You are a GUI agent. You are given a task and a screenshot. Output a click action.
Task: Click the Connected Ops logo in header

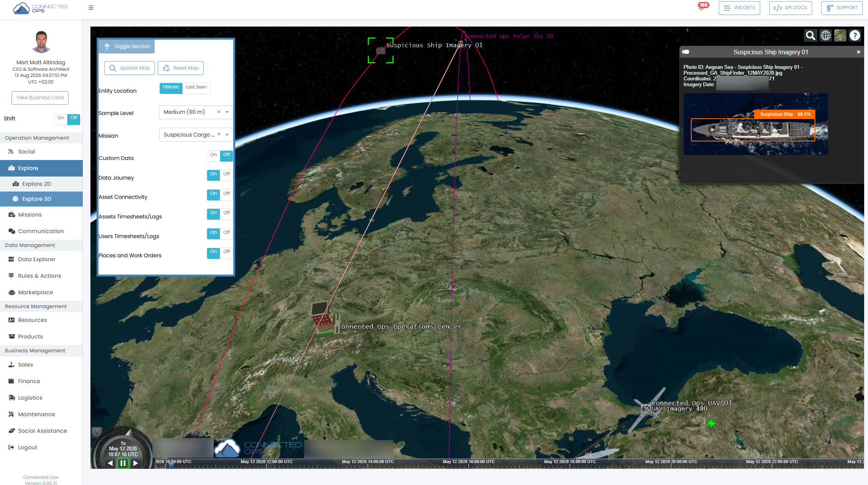click(x=40, y=8)
